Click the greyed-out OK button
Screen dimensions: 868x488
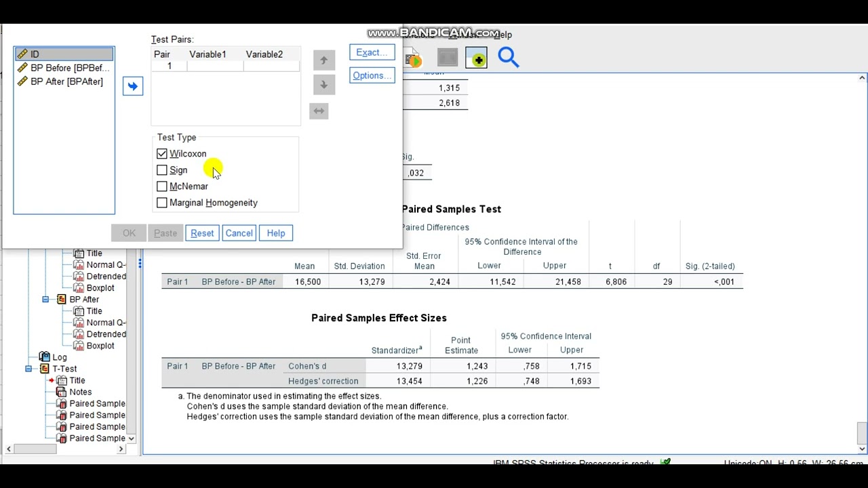129,233
